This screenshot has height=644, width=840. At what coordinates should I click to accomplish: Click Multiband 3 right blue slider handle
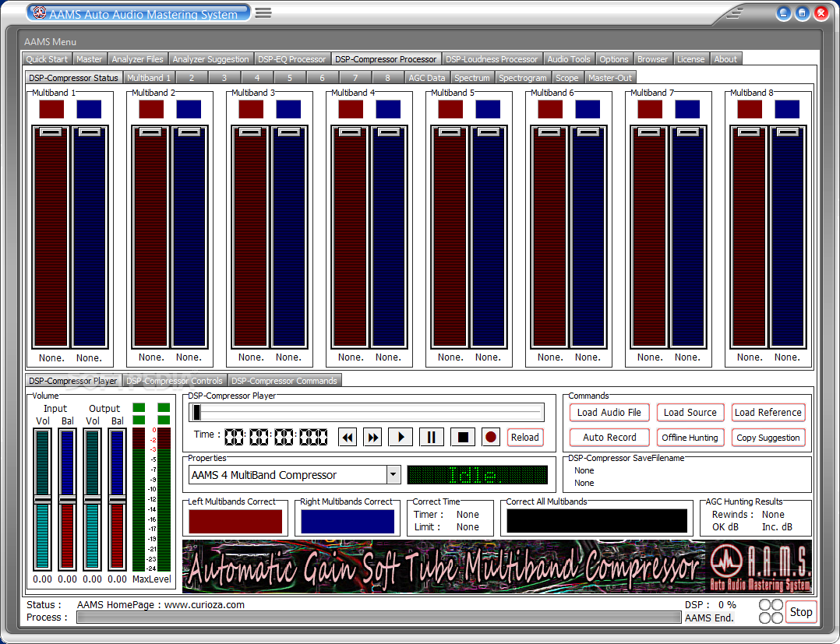tap(289, 132)
